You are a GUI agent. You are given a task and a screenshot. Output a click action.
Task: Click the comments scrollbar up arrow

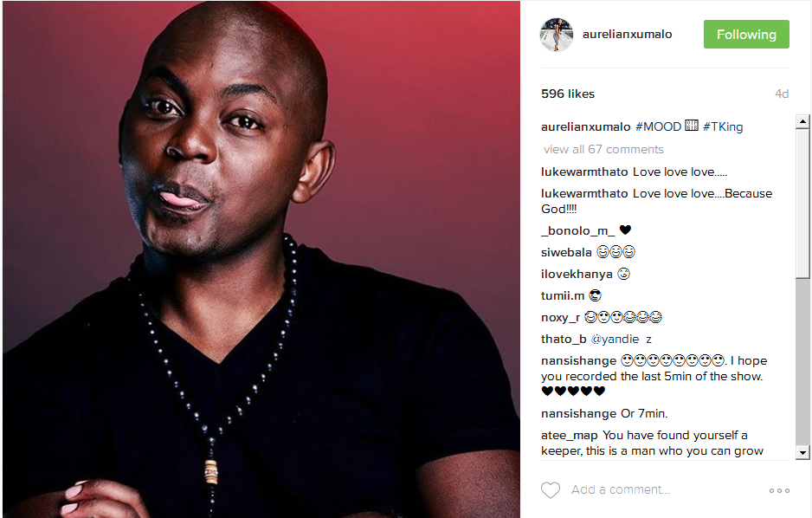[x=802, y=122]
